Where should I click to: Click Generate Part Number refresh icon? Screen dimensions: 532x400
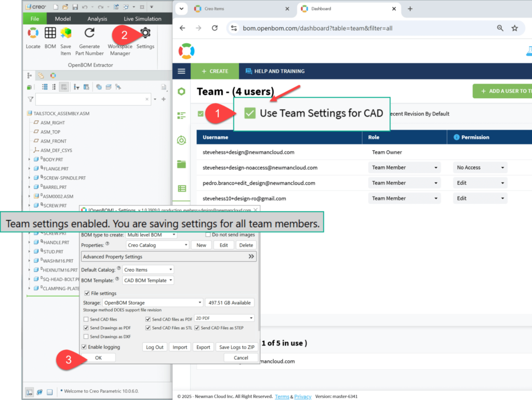click(89, 33)
